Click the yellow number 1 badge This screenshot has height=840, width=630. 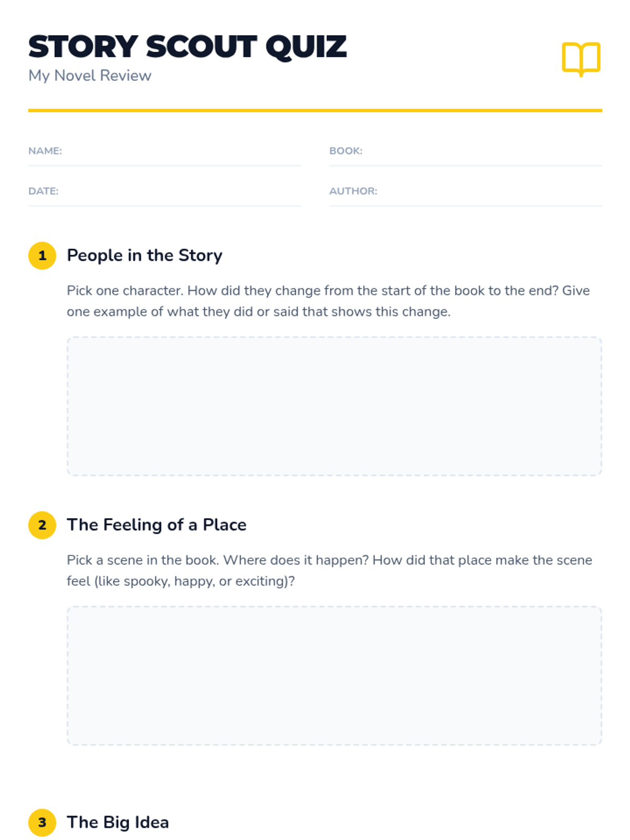pos(42,256)
